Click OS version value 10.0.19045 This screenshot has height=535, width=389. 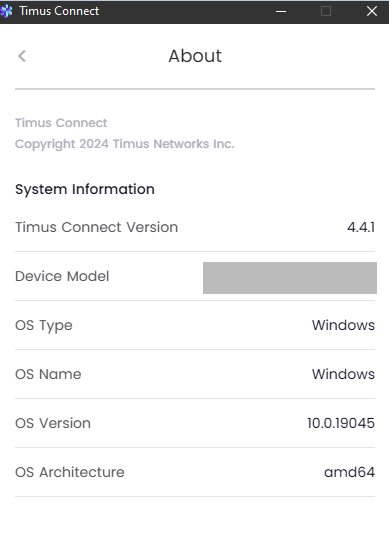click(x=341, y=423)
